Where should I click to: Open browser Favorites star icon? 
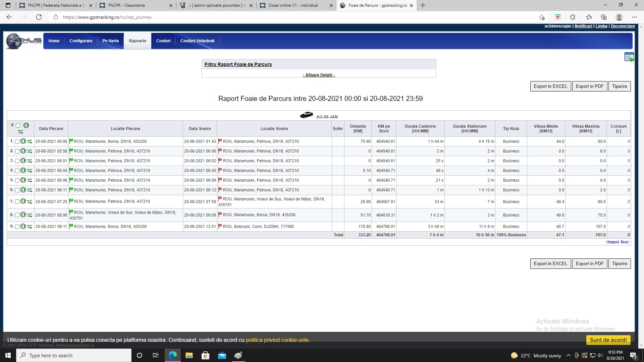coord(589,17)
